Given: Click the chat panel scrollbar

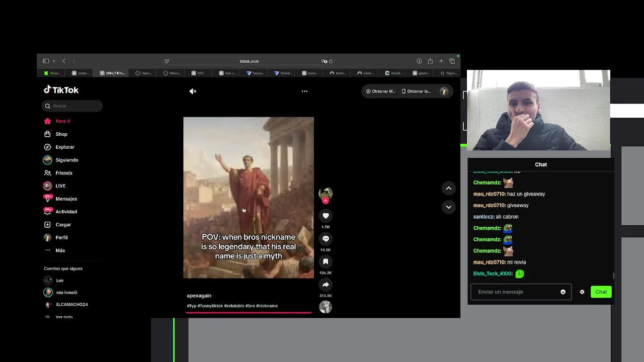Looking at the screenshot, I should pos(613,276).
